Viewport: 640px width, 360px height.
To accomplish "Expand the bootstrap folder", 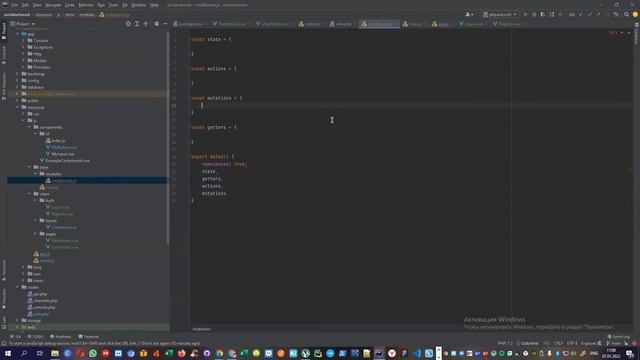I will [18, 74].
